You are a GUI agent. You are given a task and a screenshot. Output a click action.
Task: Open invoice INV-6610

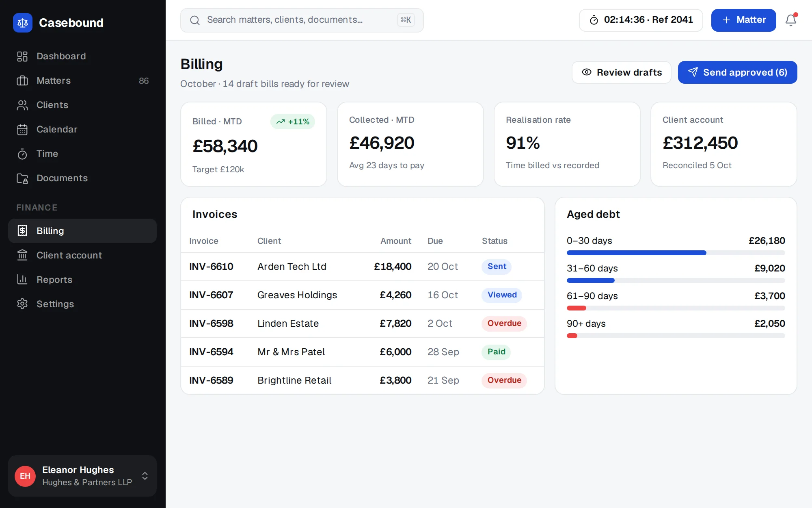[x=211, y=267]
